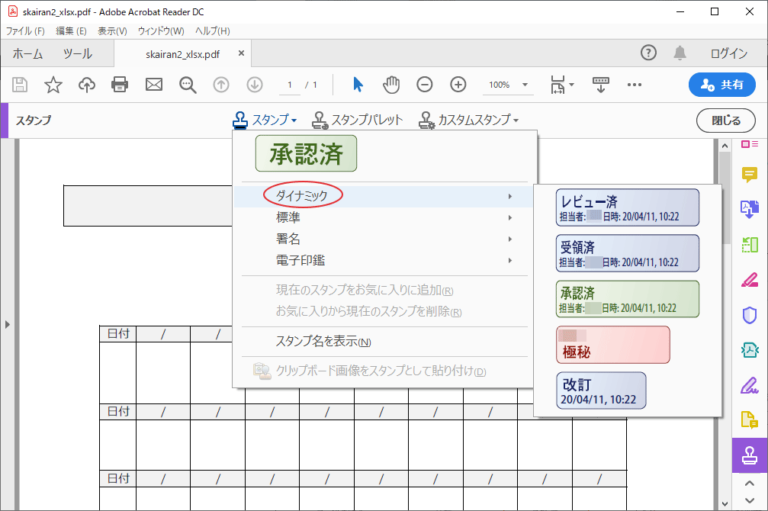Screen dimensions: 768x511
Task: Click the zoom out minus icon
Action: pos(425,85)
